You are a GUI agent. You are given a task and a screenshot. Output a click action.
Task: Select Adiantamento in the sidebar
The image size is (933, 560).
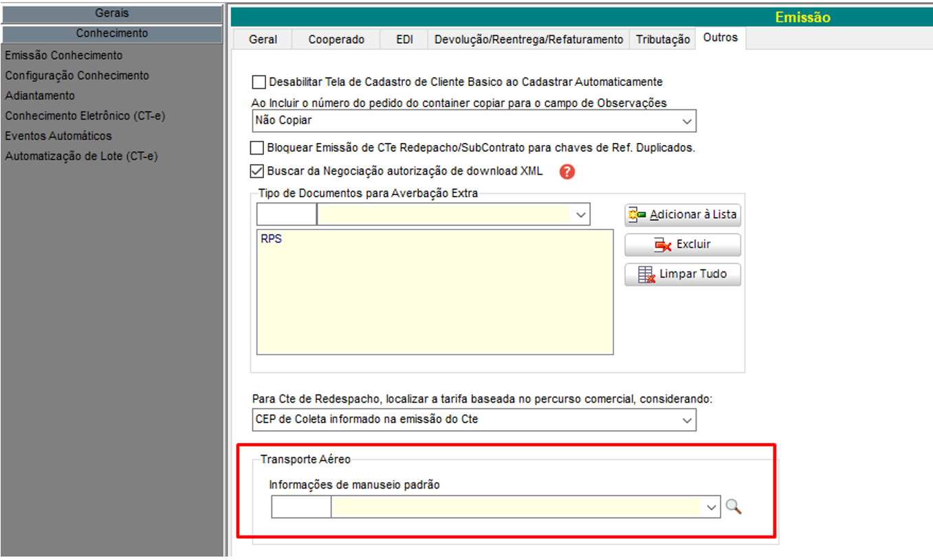40,96
